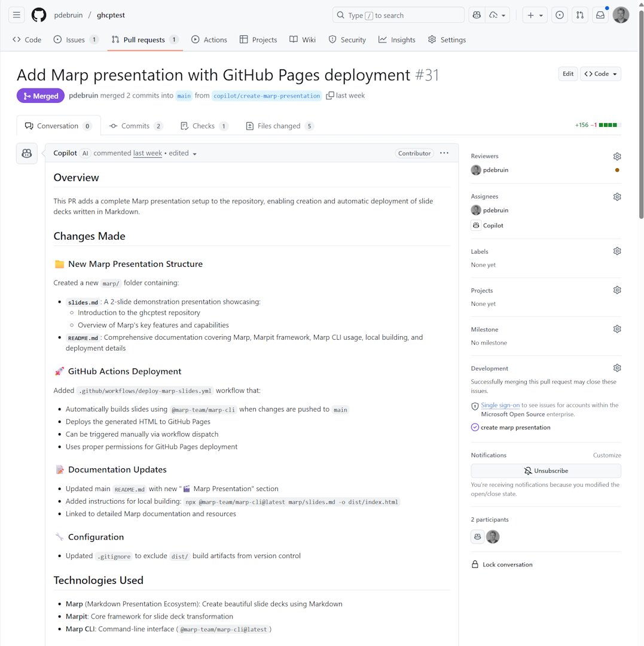Open the copilot/create-marp-presentation branch link

click(267, 96)
